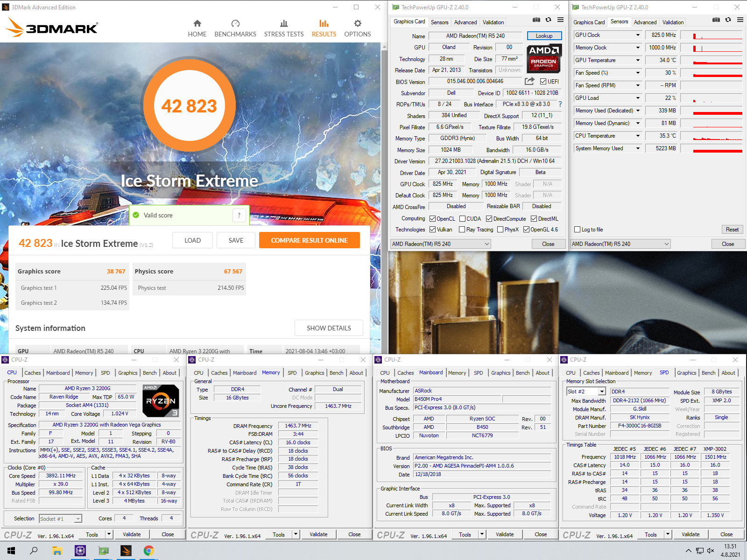Expand the GPU Clock sensor dropdown
The width and height of the screenshot is (747, 560).
click(638, 35)
